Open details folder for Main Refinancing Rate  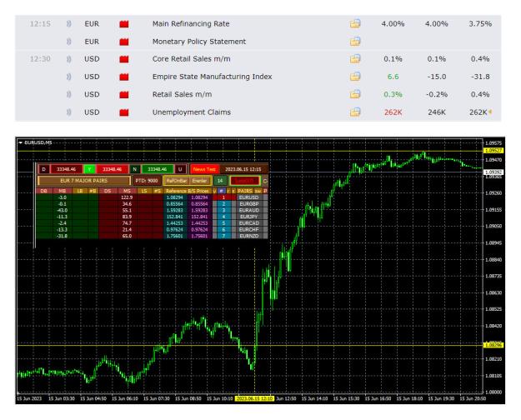pyautogui.click(x=355, y=24)
